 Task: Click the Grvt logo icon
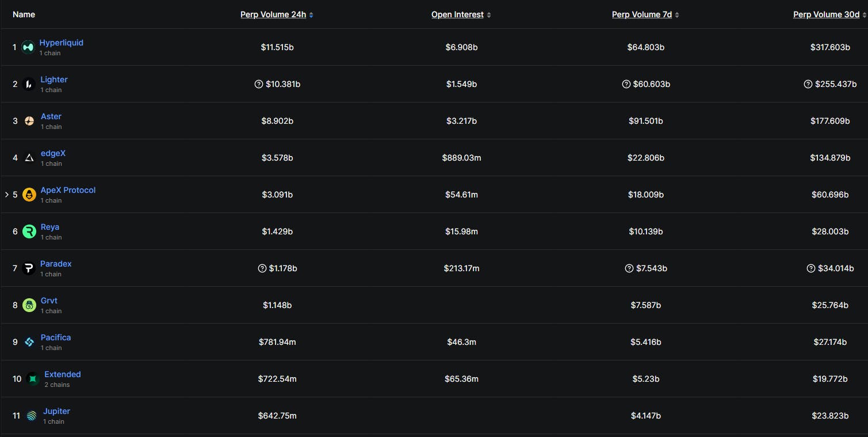tap(28, 305)
